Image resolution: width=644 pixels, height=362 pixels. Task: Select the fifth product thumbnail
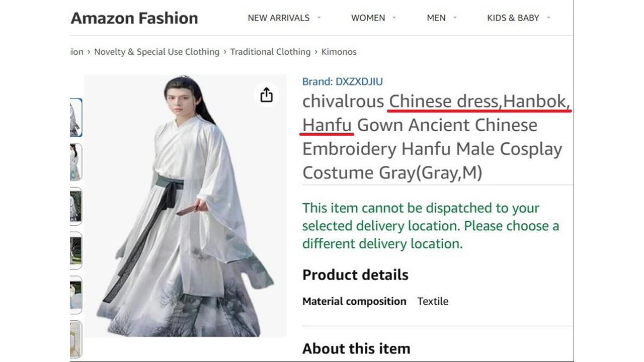click(x=75, y=295)
